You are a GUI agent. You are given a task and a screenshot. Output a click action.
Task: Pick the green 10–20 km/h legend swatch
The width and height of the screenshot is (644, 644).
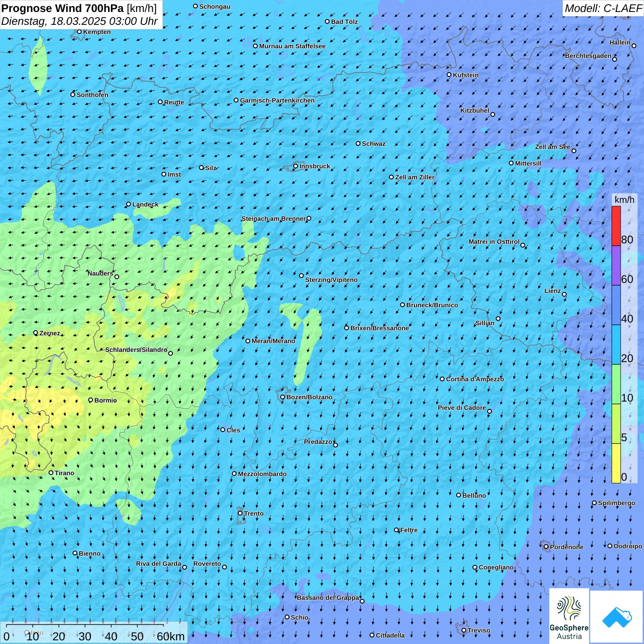616,385
